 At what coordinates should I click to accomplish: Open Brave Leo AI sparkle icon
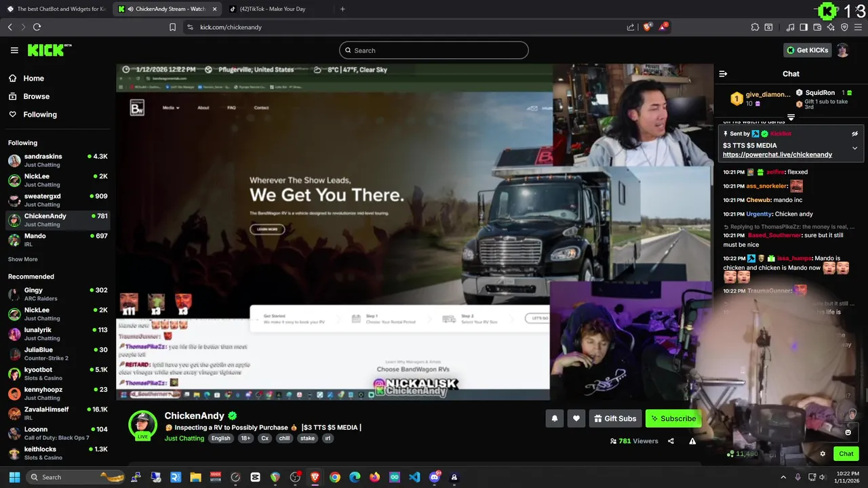coord(831,27)
